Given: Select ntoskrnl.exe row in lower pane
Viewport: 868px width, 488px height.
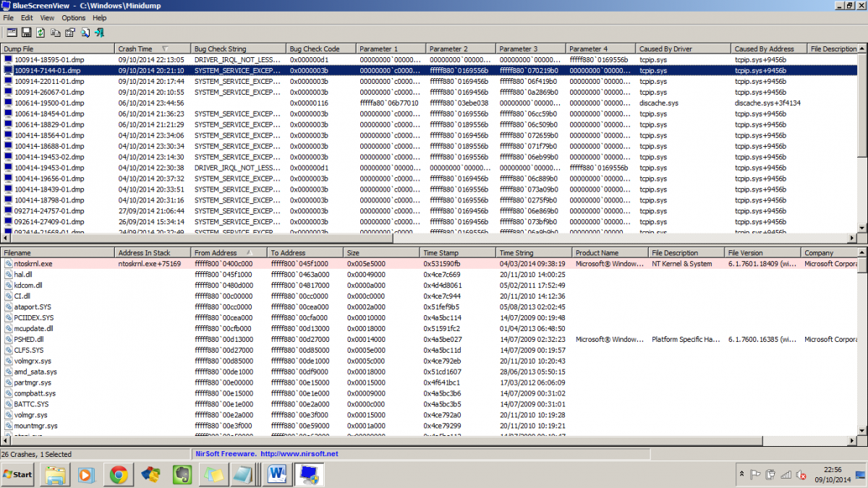Looking at the screenshot, I should pos(429,264).
